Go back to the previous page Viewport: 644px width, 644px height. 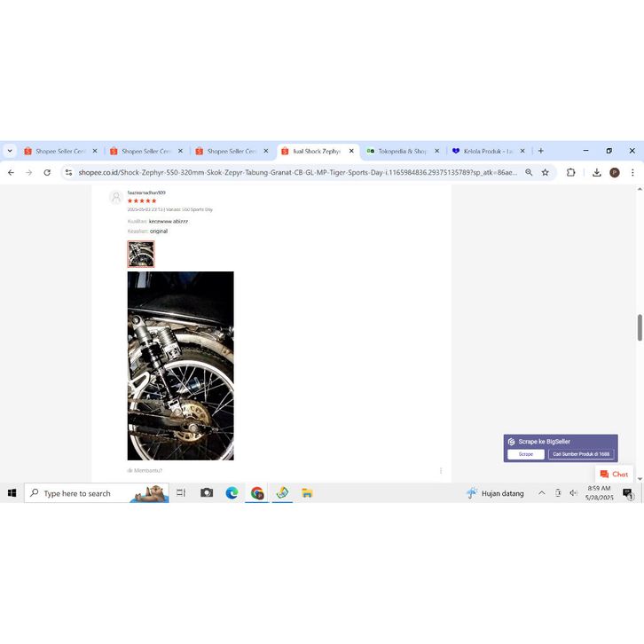click(x=11, y=172)
